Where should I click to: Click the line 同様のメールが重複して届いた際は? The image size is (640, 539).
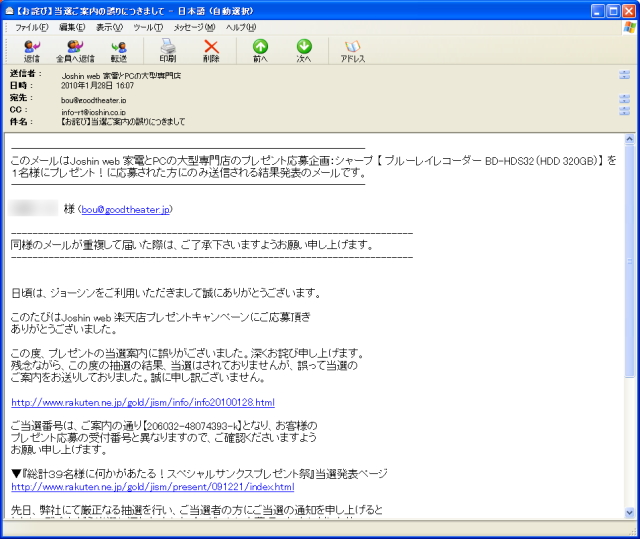[x=192, y=245]
